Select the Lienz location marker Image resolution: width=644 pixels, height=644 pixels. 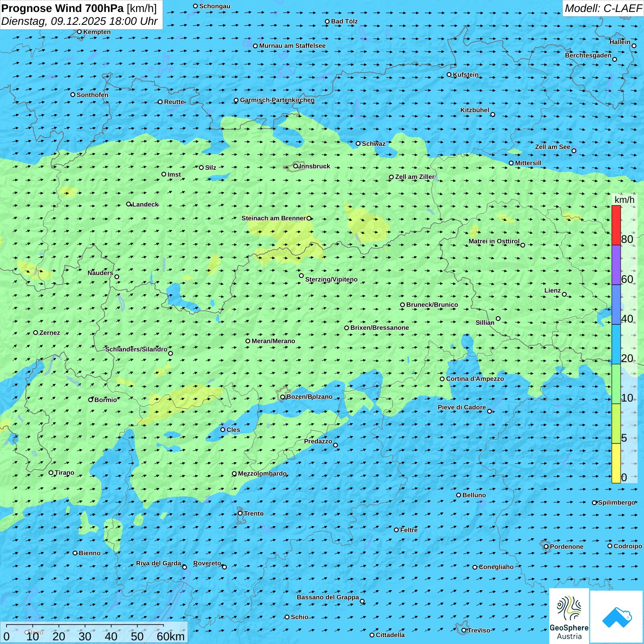564,294
